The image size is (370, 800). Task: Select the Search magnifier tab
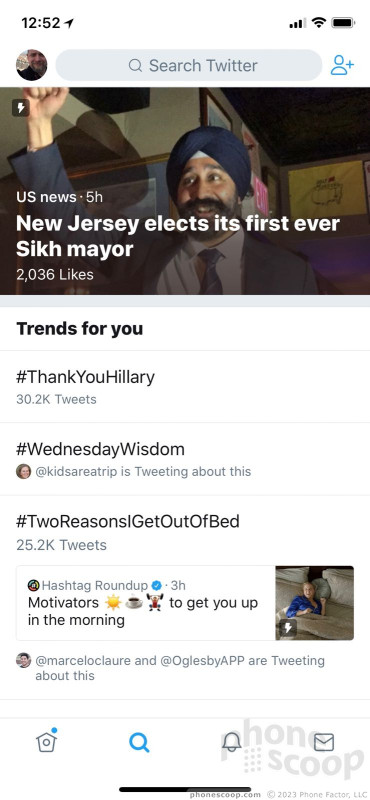pos(139,742)
